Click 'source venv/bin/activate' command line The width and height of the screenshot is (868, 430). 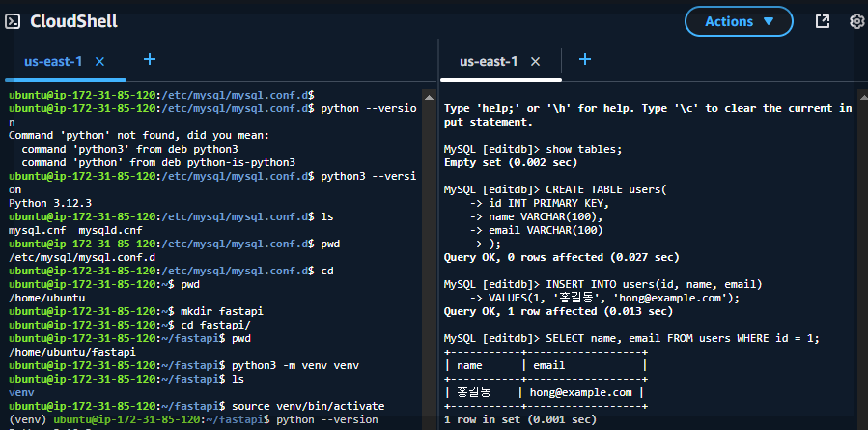pos(197,406)
